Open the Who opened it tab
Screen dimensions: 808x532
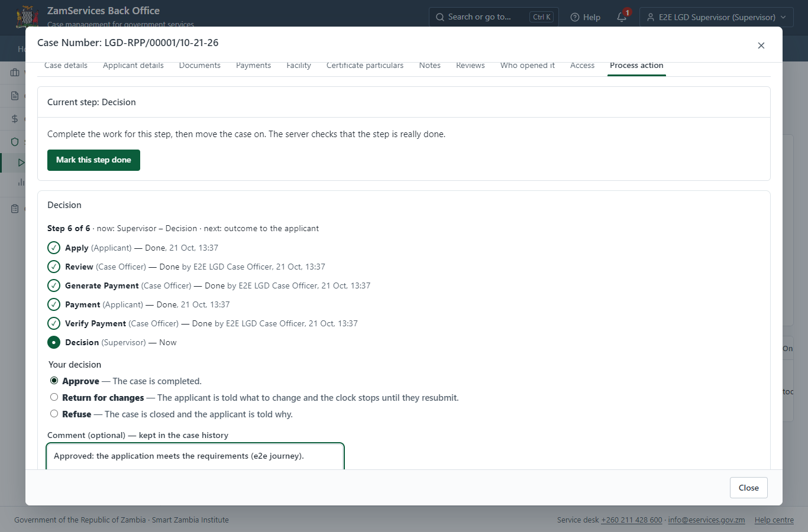tap(528, 66)
